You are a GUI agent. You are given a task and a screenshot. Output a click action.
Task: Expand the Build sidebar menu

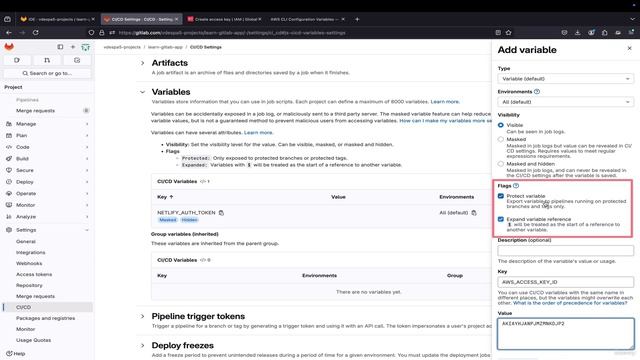pyautogui.click(x=48, y=158)
